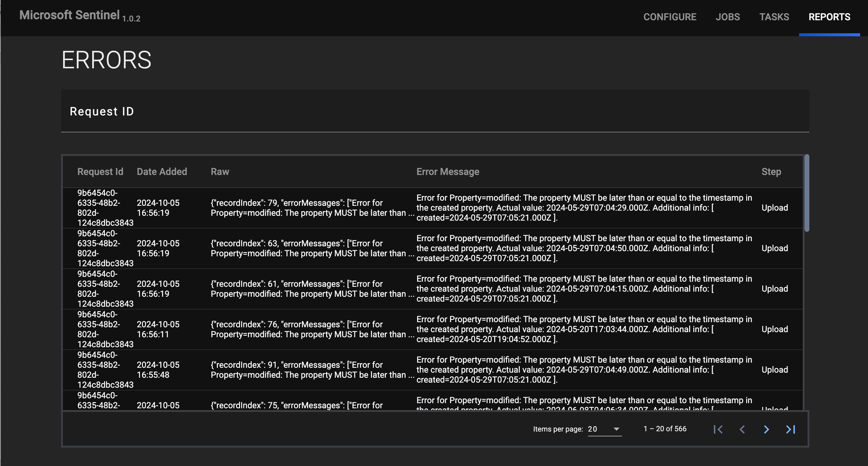Click the Microsoft Sentinel title
Screen dimensions: 868x466
[70, 15]
